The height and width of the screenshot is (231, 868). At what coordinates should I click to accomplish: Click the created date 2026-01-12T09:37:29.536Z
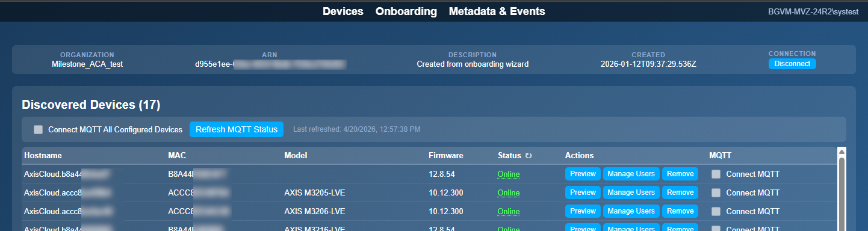click(648, 64)
